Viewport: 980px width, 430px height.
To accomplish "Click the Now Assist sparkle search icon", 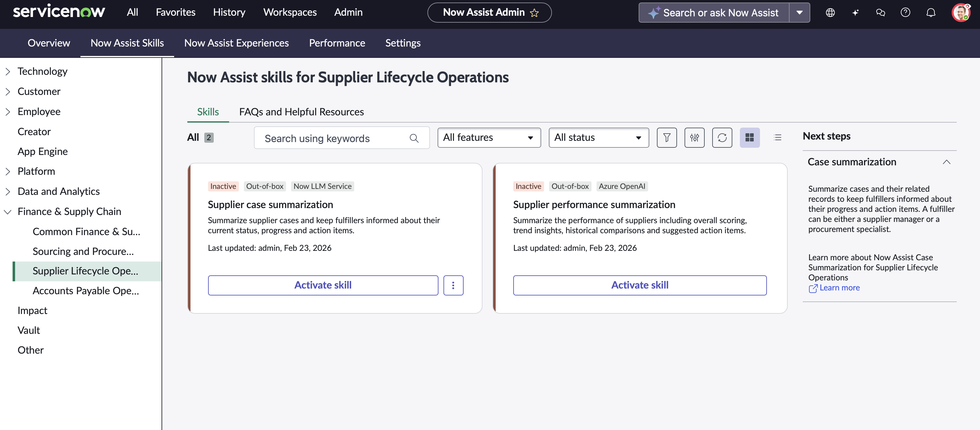I will (653, 13).
